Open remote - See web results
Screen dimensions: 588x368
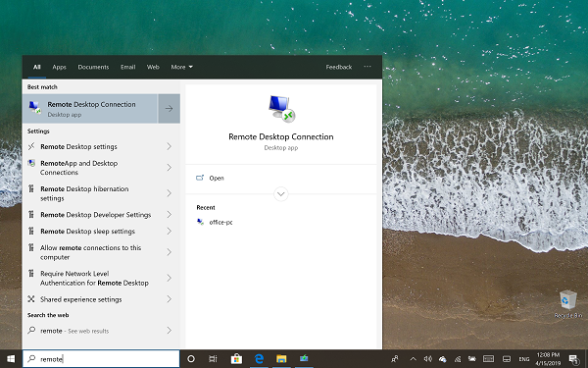point(101,331)
